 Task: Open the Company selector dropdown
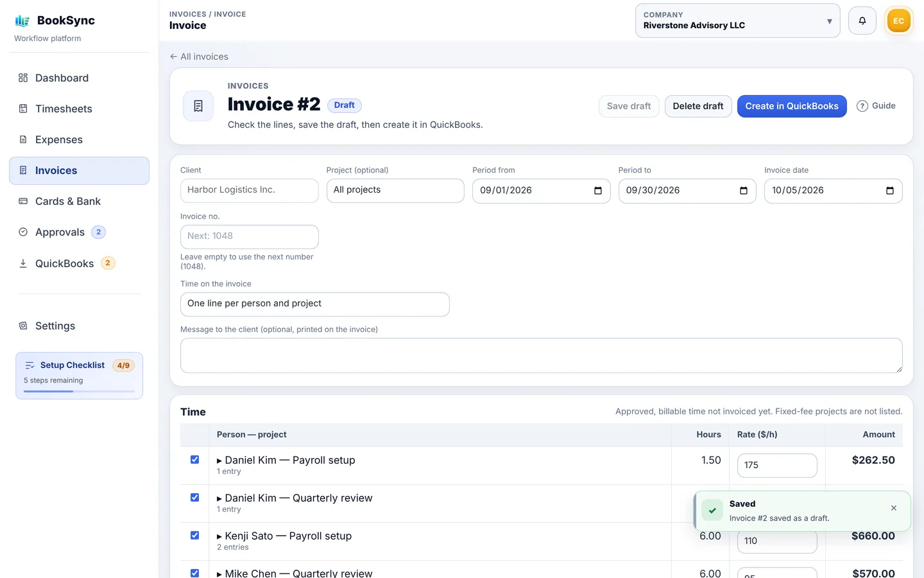coord(738,21)
